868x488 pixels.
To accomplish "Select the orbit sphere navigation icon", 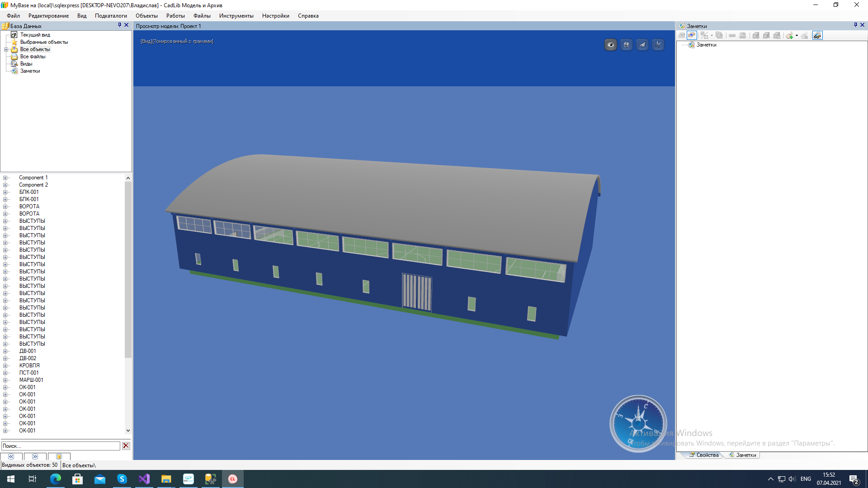I will coord(627,45).
